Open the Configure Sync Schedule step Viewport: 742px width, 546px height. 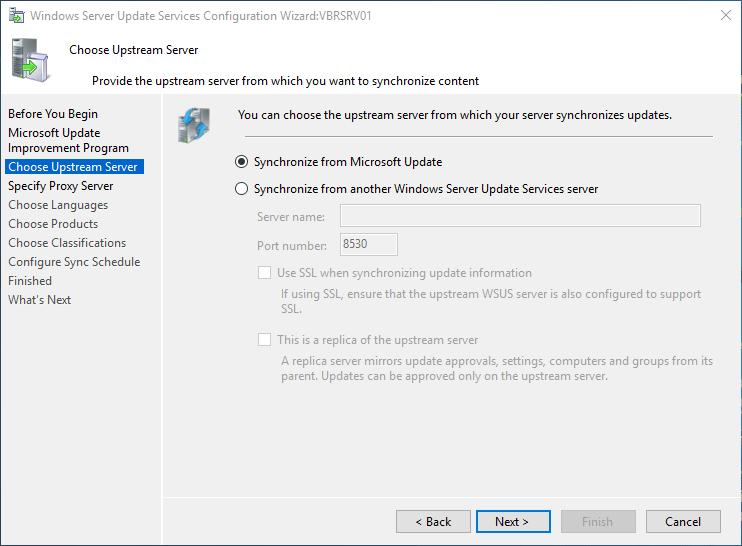click(74, 262)
